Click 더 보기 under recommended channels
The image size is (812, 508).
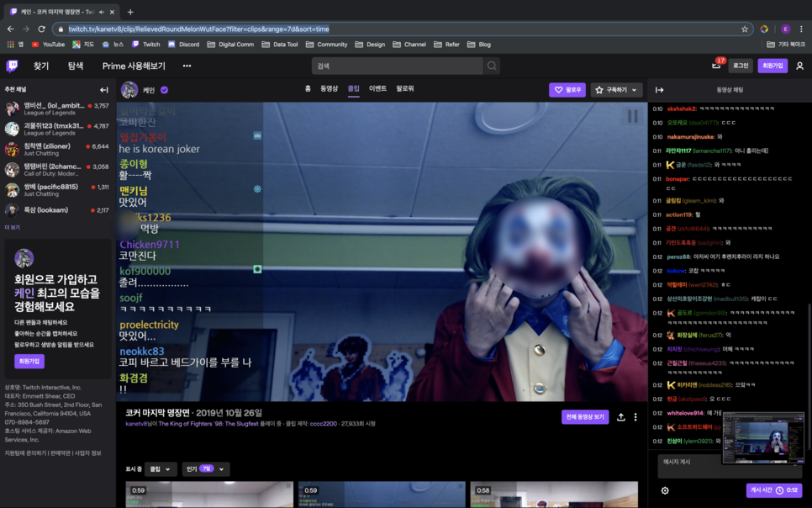pos(13,227)
